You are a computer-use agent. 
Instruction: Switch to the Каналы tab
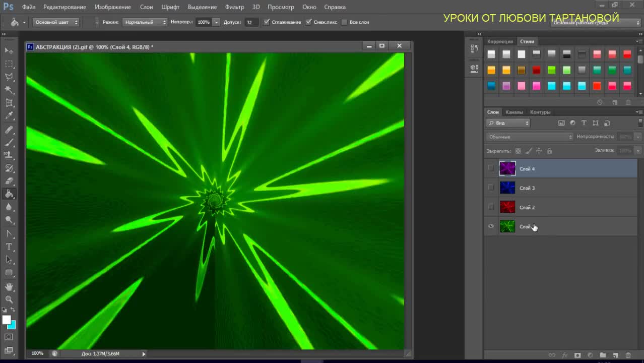(x=514, y=112)
